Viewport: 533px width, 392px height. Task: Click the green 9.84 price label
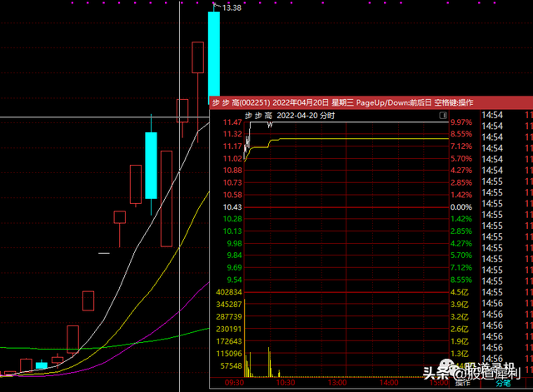pos(234,256)
